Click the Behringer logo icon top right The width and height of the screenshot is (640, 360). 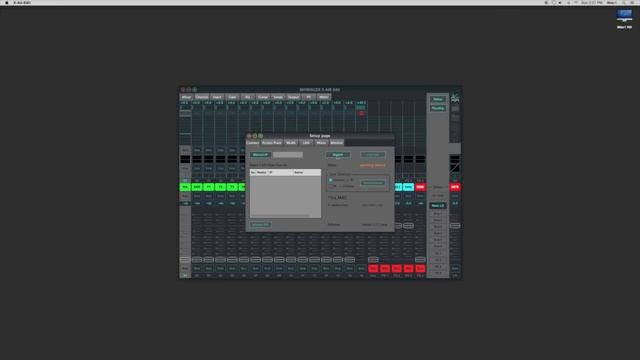coord(455,98)
